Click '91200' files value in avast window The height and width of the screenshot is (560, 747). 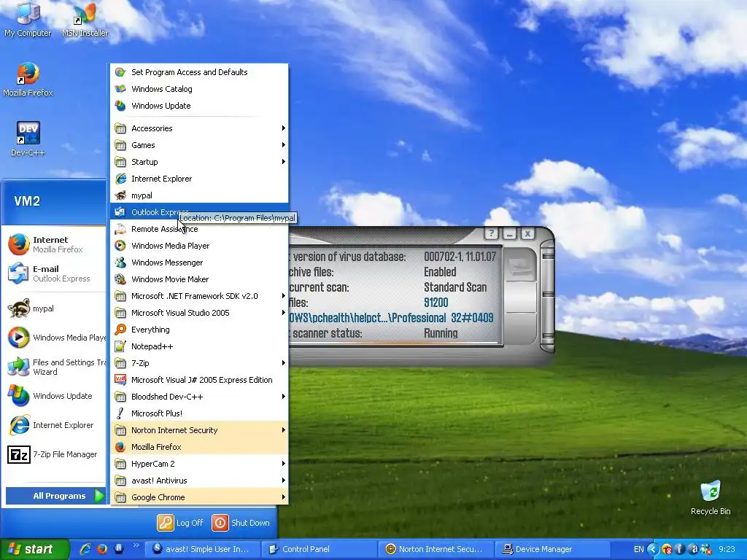[436, 303]
